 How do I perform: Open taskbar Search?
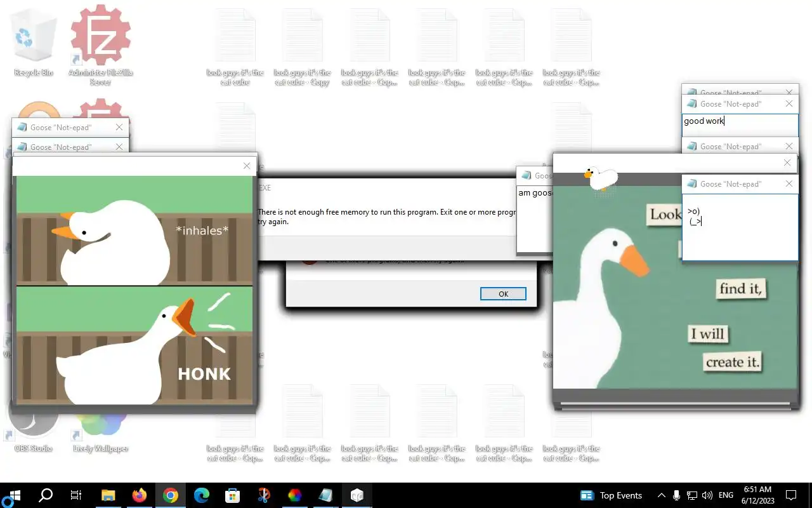coord(46,495)
